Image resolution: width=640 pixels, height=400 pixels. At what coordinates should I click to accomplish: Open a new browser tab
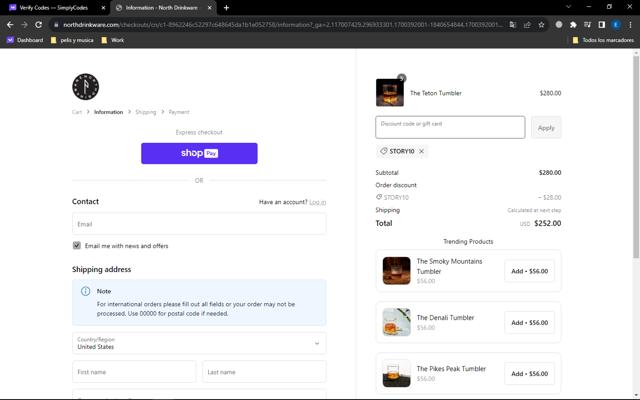[226, 7]
